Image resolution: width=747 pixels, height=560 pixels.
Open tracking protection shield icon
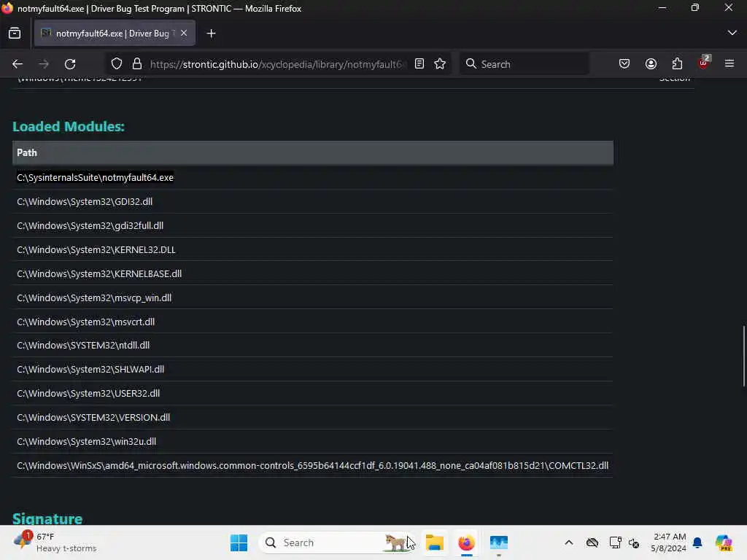point(117,64)
